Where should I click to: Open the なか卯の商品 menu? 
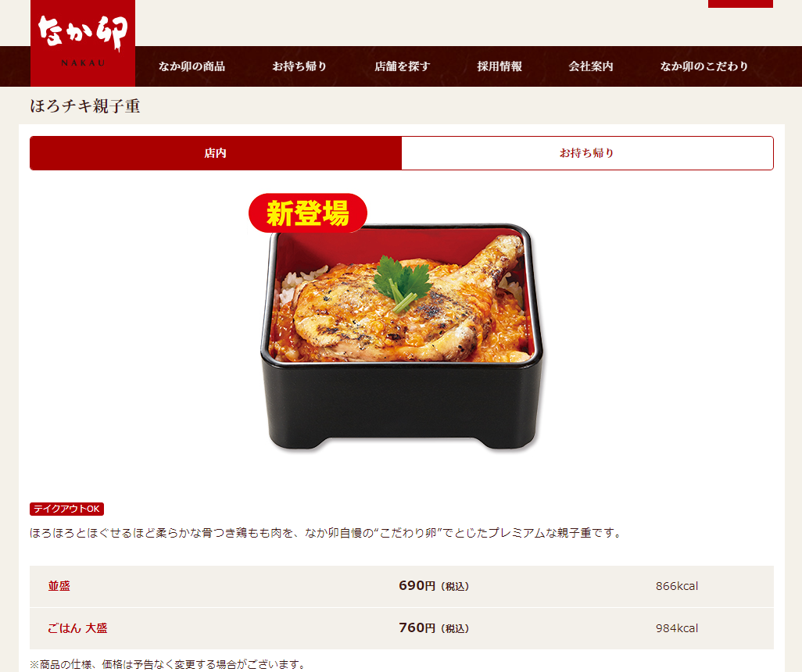click(x=192, y=66)
